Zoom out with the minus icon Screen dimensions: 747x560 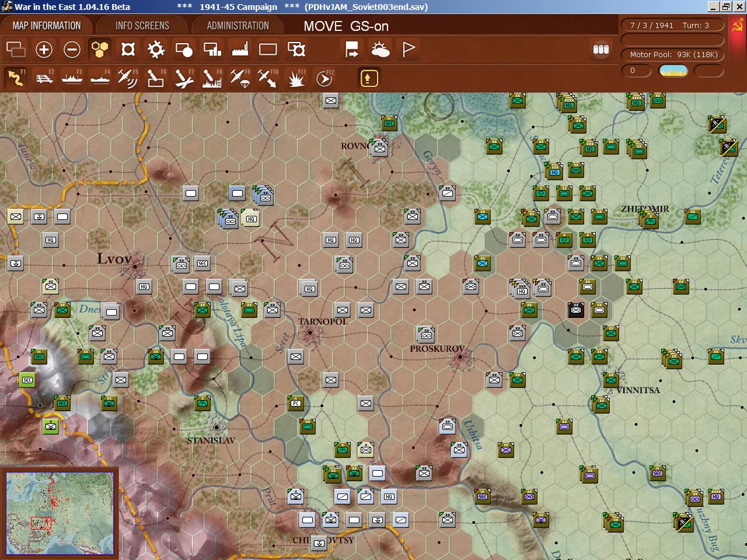click(72, 50)
